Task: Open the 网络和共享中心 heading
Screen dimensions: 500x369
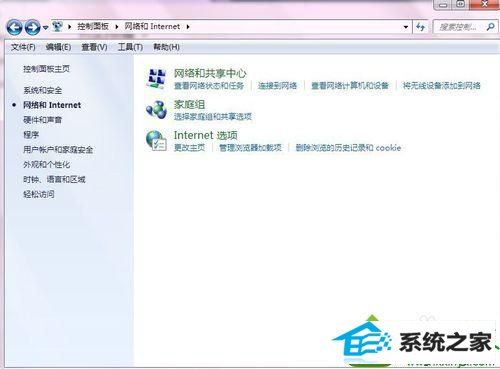Action: tap(210, 73)
